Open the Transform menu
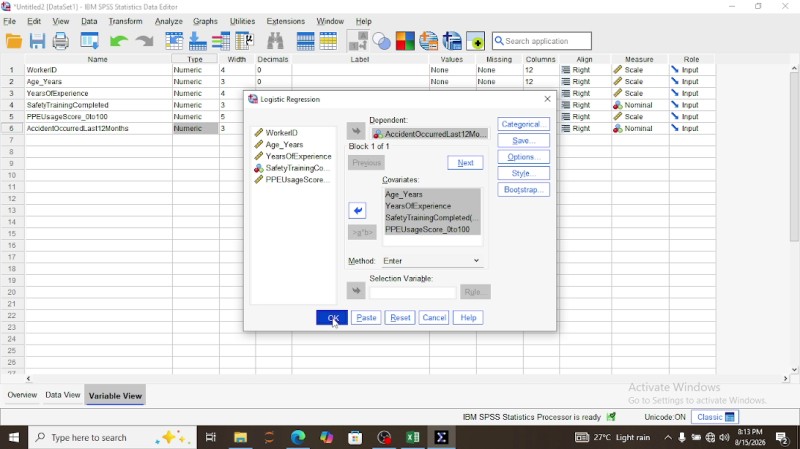Screen dimensions: 800x449 pos(125,21)
